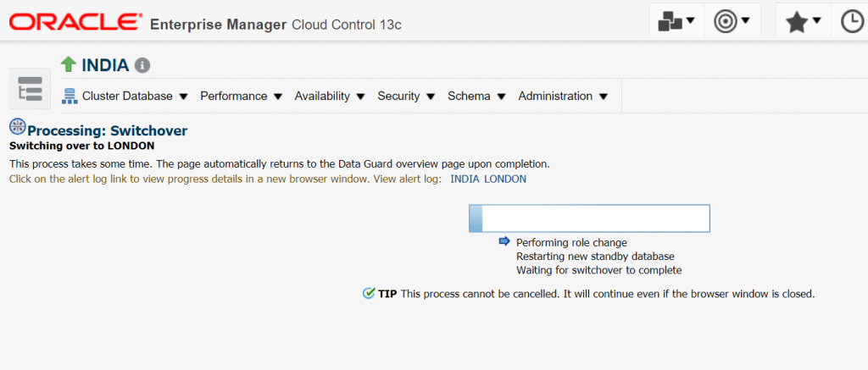868x370 pixels.
Task: Click the TIP checkmark icon
Action: point(368,293)
